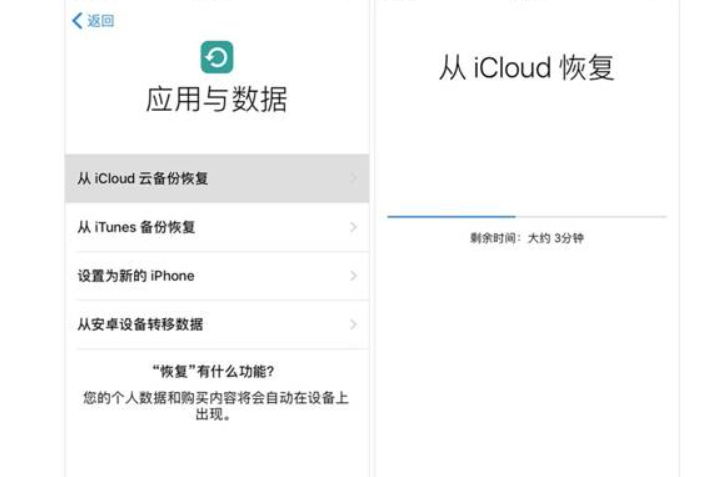Image resolution: width=705 pixels, height=477 pixels.
Task: Click where blue progress fill ends
Action: click(515, 216)
